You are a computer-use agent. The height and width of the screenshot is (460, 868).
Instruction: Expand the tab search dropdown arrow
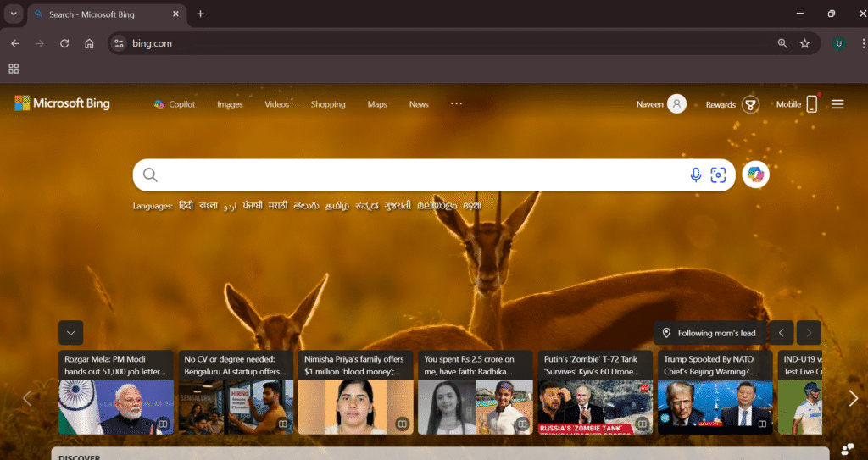coord(14,14)
